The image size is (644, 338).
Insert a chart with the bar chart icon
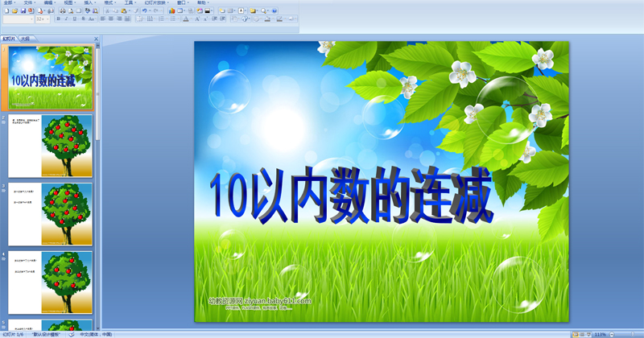(171, 11)
